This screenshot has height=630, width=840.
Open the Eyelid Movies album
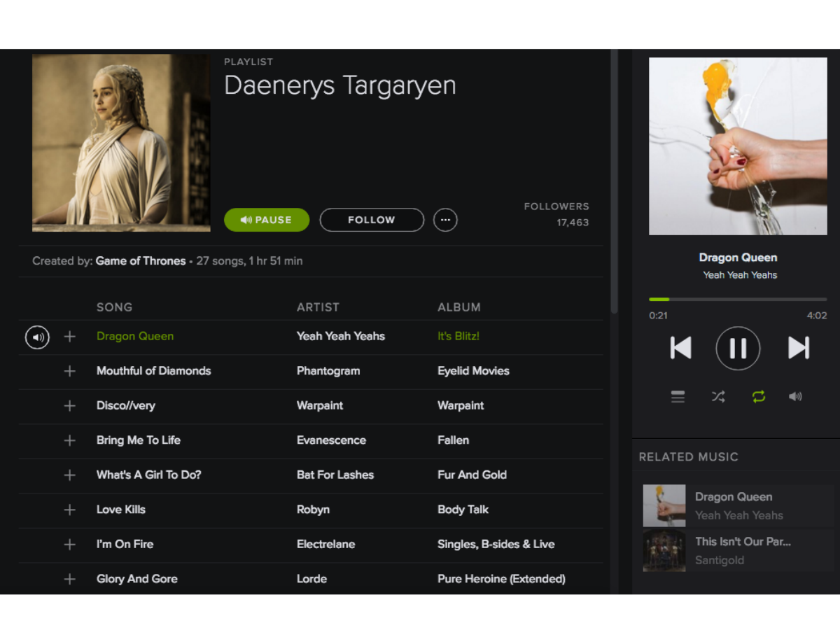click(x=473, y=371)
